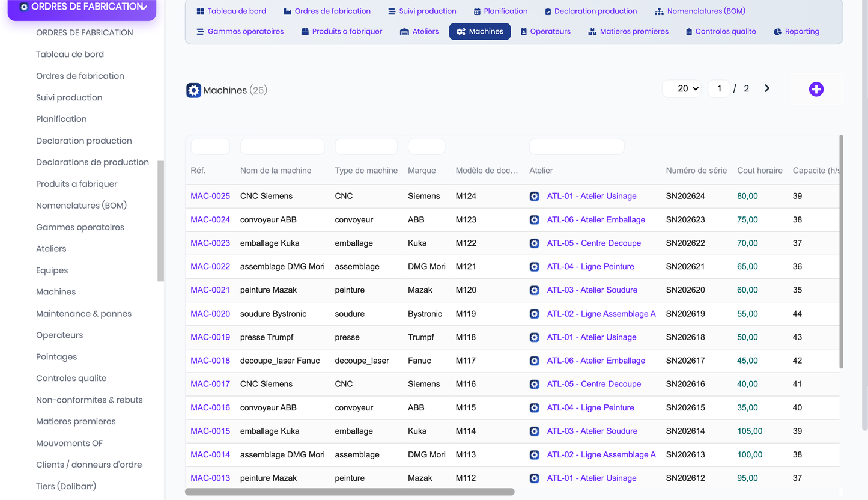Open machine MAC-0016 reference link
Image resolution: width=868 pixels, height=500 pixels.
(x=210, y=407)
